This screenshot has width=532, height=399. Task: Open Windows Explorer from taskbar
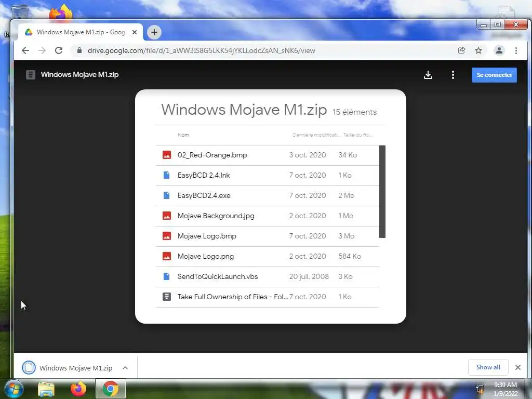point(46,389)
